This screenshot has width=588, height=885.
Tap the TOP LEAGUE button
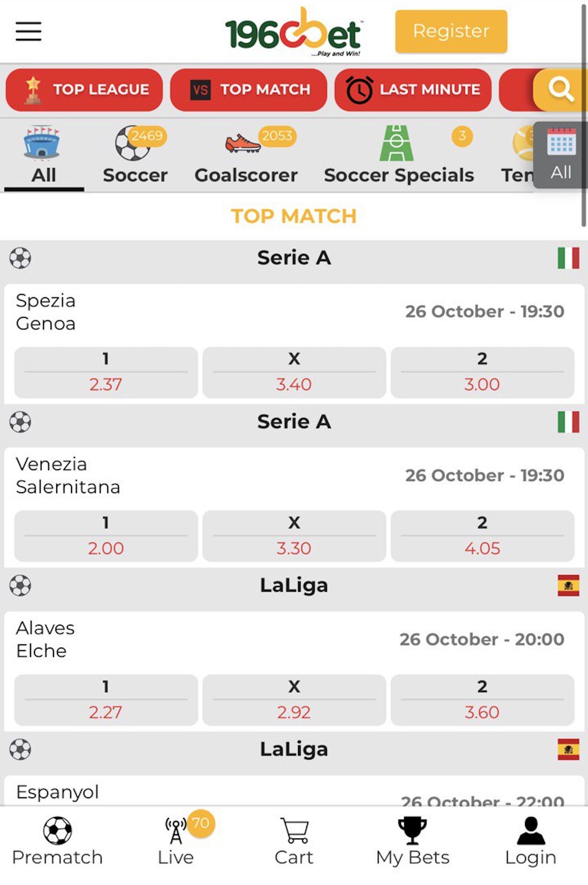pyautogui.click(x=85, y=90)
